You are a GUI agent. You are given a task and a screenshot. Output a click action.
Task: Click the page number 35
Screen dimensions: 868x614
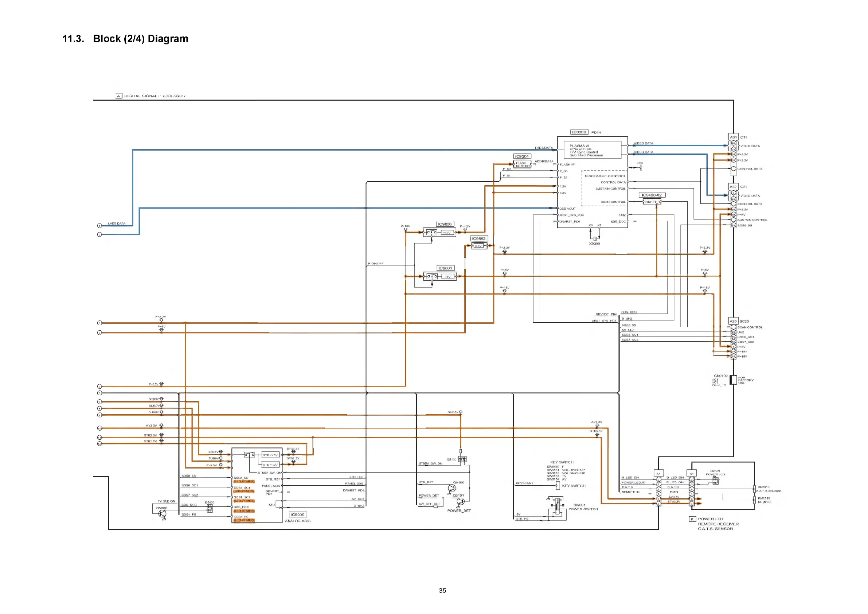[x=442, y=591]
